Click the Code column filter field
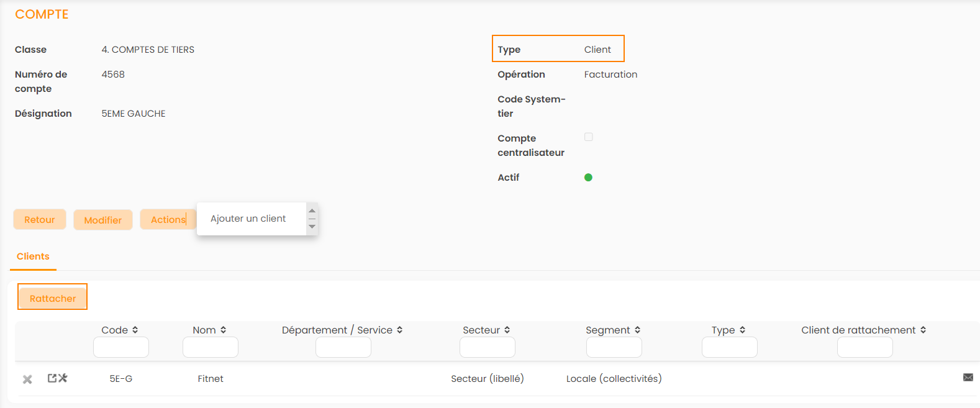The image size is (980, 408). coord(121,347)
